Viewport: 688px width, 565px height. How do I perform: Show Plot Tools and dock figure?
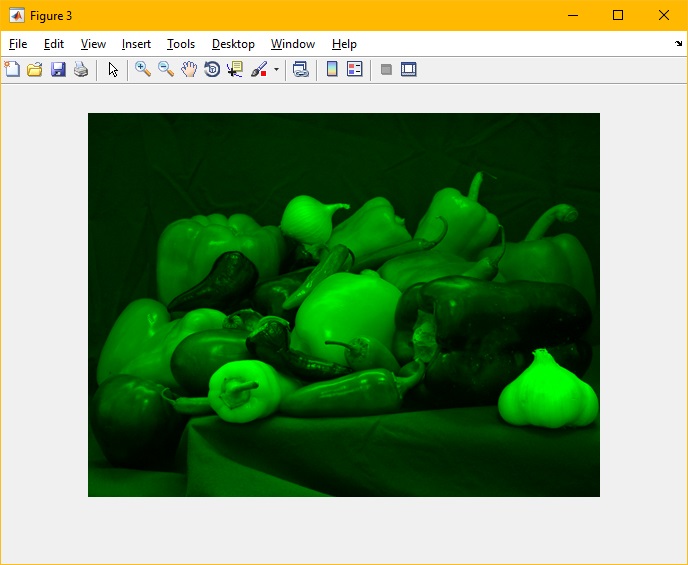(408, 69)
